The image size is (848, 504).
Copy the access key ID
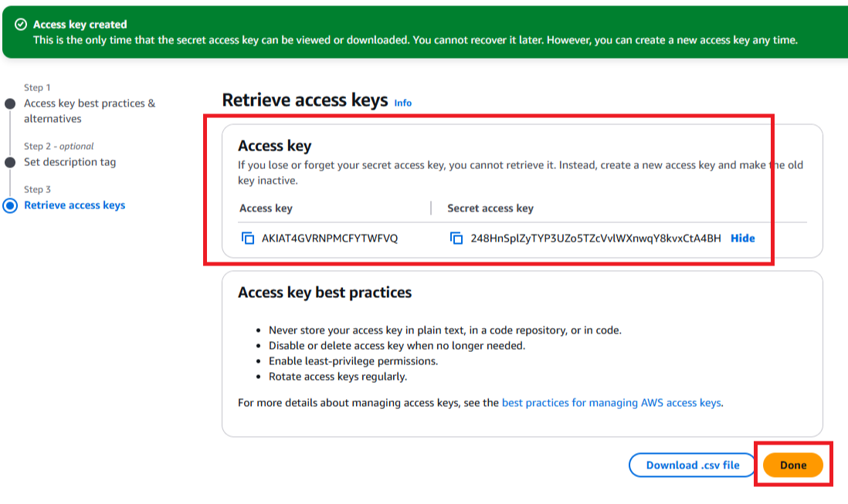248,238
